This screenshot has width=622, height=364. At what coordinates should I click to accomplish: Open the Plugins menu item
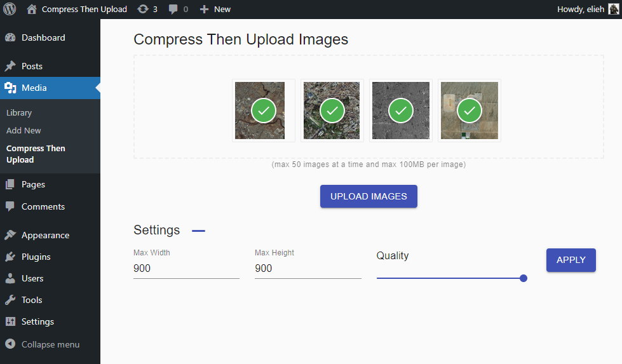tap(50, 257)
